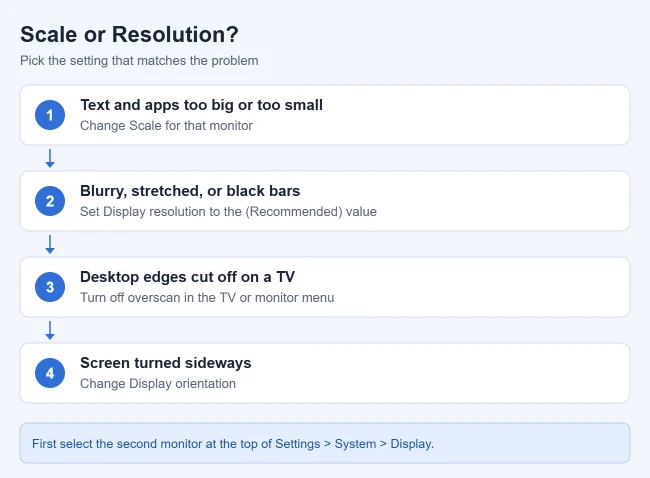The height and width of the screenshot is (478, 650).
Task: Click 'Change Scale for that monitor' text
Action: tap(166, 126)
